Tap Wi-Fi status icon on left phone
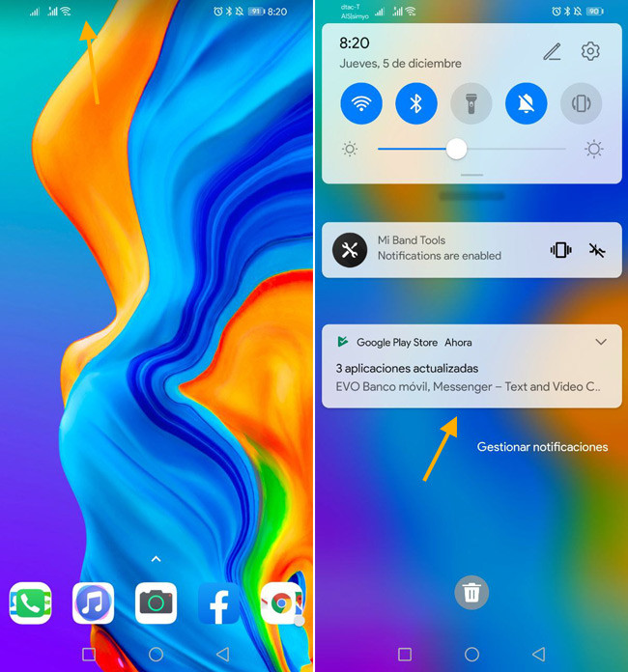 (66, 12)
